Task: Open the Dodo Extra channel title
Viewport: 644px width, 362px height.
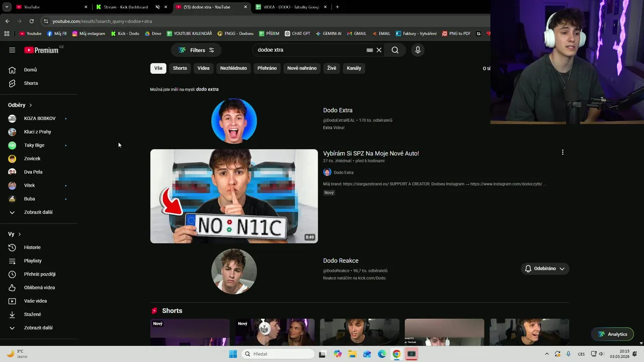Action: tap(338, 110)
